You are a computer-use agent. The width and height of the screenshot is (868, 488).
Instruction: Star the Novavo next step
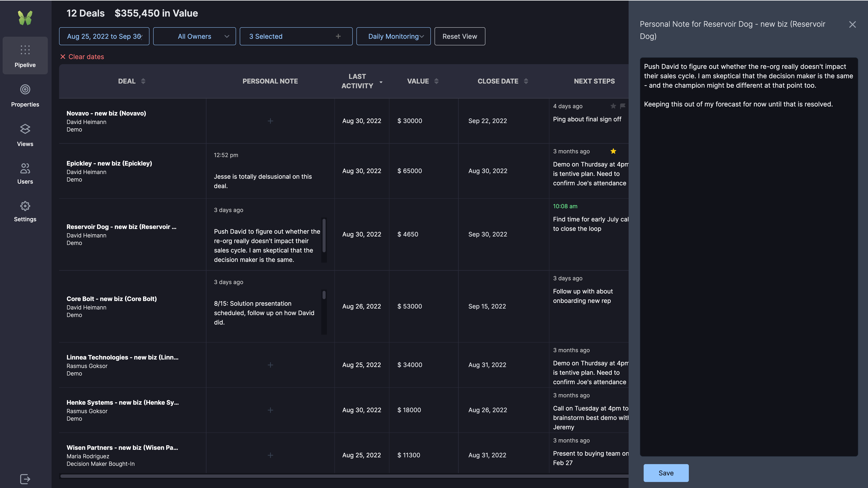coord(613,106)
